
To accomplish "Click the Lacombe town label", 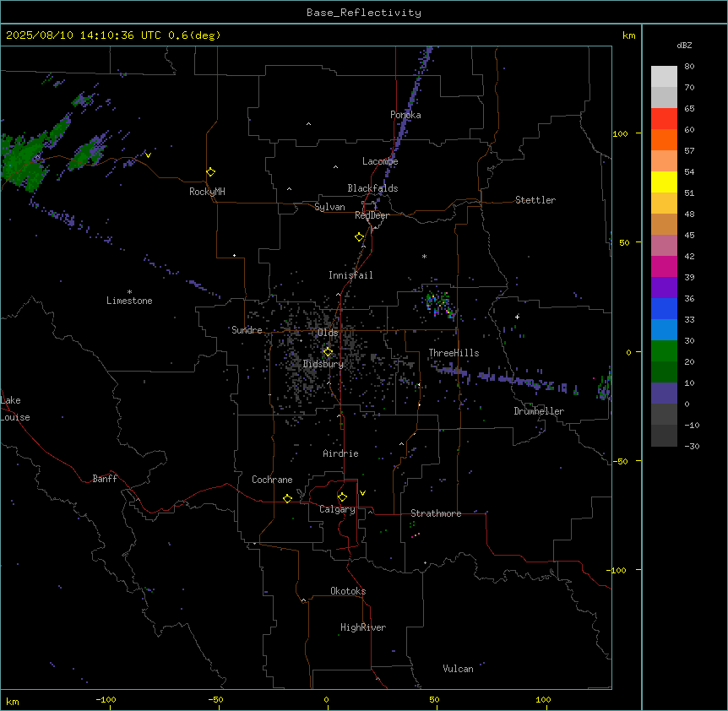I will pos(380,161).
